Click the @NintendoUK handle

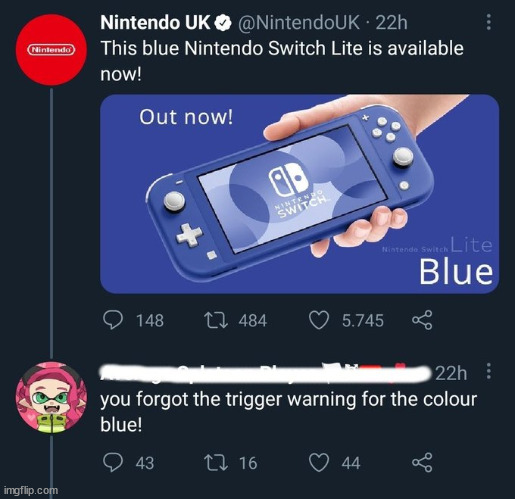tap(298, 23)
